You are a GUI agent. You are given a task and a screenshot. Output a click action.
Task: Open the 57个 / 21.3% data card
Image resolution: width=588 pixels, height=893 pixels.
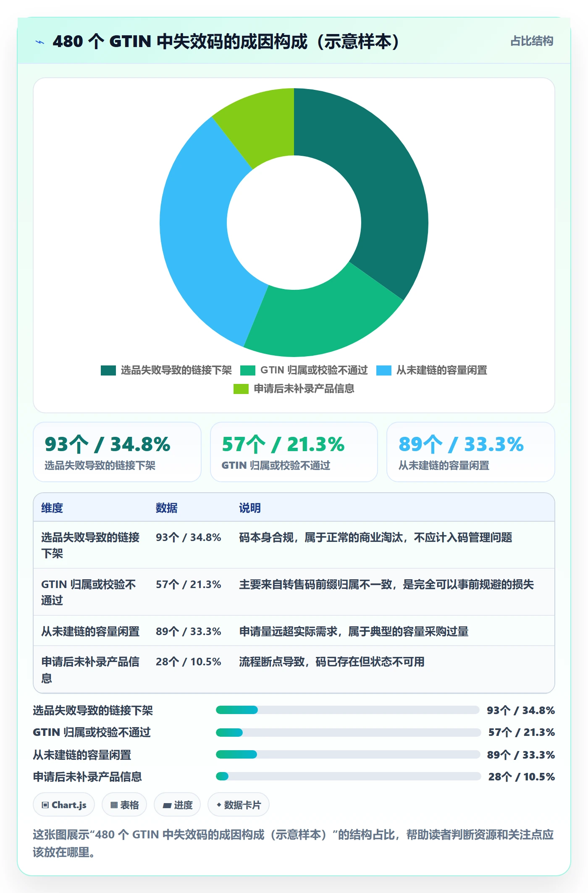(294, 452)
